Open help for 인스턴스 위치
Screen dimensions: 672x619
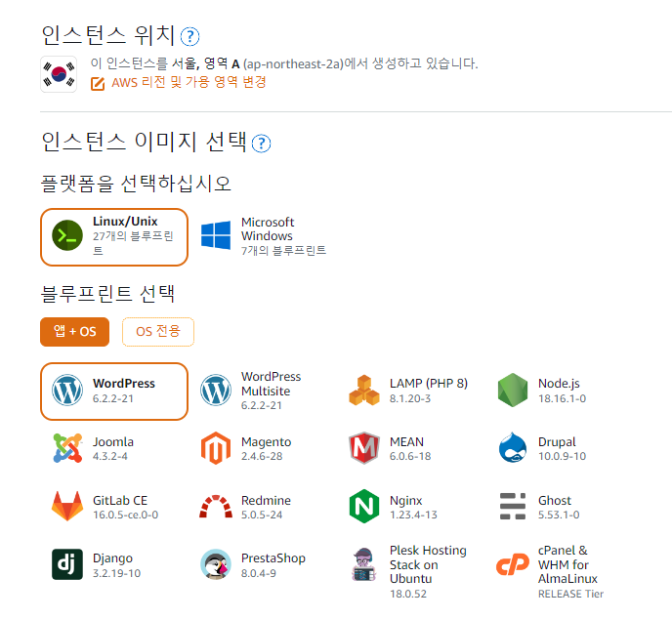(x=189, y=36)
